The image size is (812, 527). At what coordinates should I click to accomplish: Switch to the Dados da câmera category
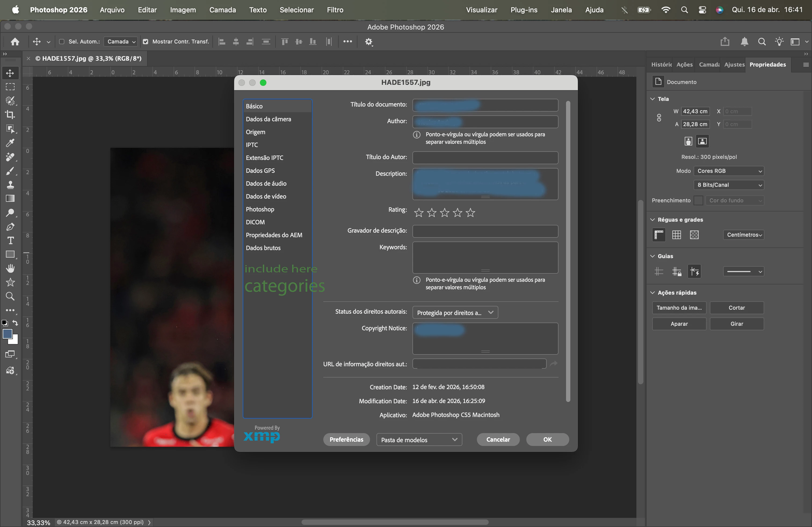[268, 119]
